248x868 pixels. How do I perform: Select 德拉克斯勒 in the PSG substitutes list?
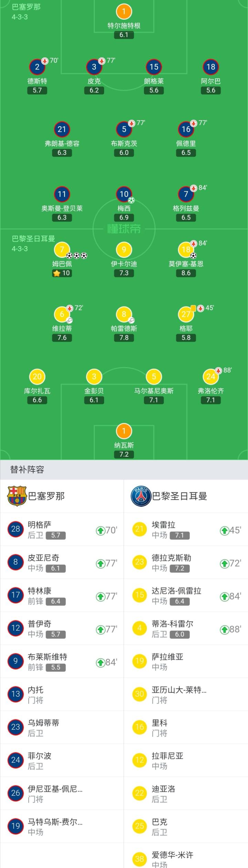click(186, 563)
